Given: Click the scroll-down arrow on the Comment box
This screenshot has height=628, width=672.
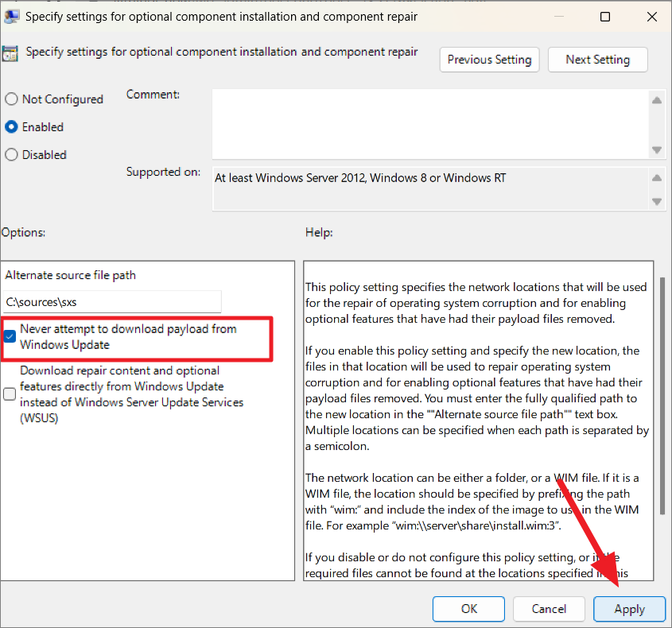Looking at the screenshot, I should tap(657, 149).
